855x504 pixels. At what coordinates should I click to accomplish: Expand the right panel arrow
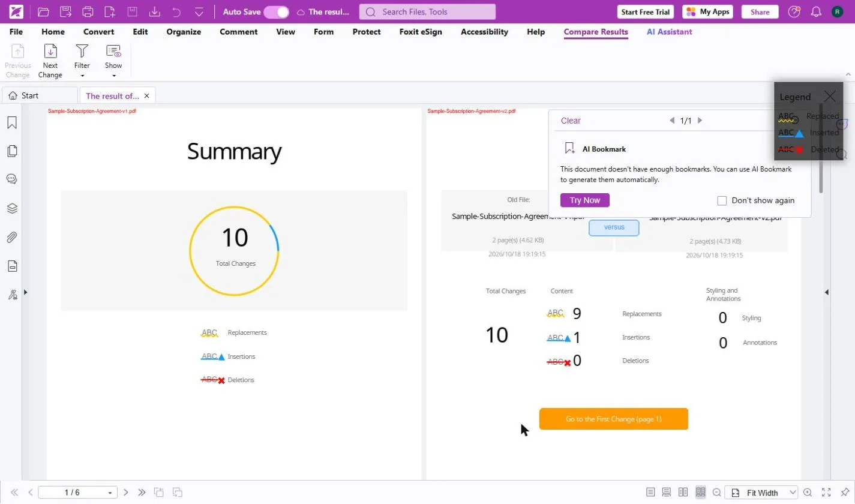pyautogui.click(x=827, y=292)
